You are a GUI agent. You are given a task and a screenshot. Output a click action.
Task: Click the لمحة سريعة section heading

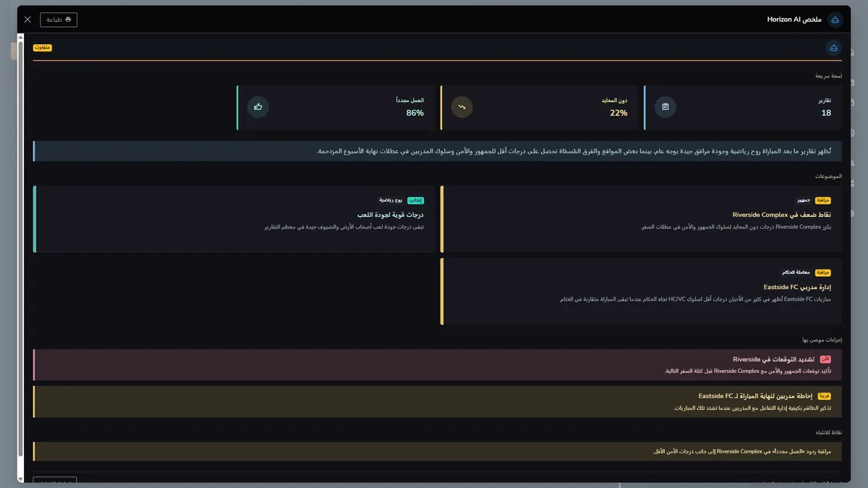pos(828,76)
